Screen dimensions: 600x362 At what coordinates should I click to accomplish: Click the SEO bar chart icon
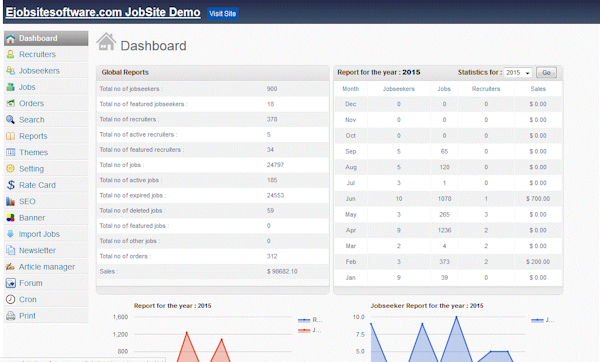[10, 201]
